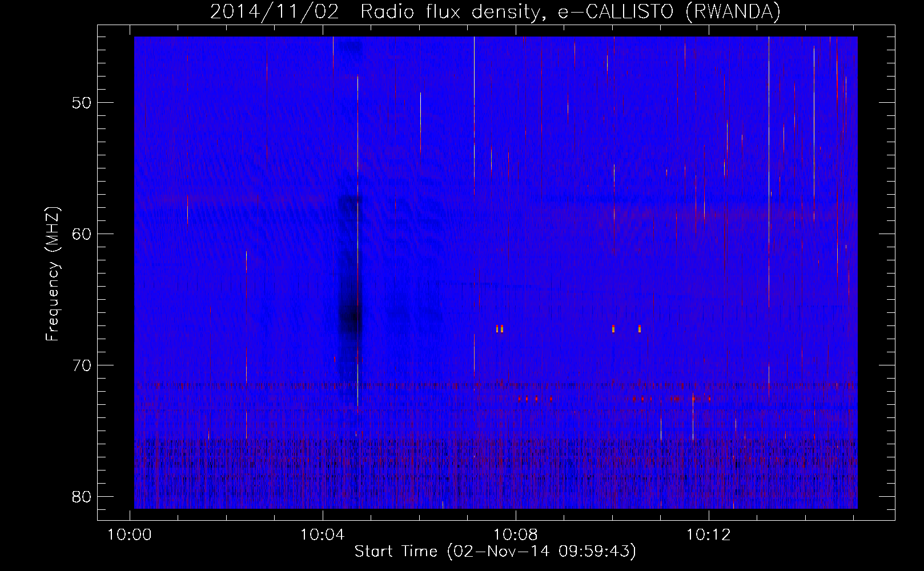Click the plot title 'Radio flux density, e-CALLISTO (RWANDA)'
This screenshot has height=571, width=924.
(570, 12)
